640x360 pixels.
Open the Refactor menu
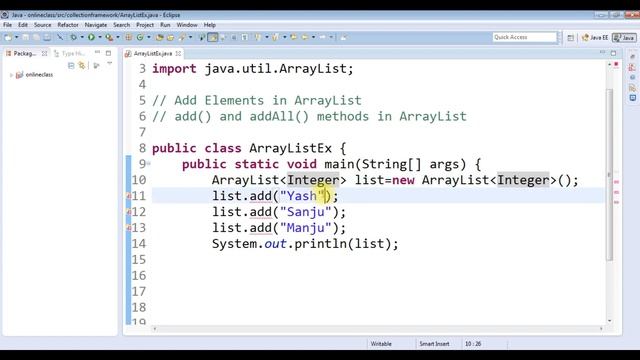68,25
